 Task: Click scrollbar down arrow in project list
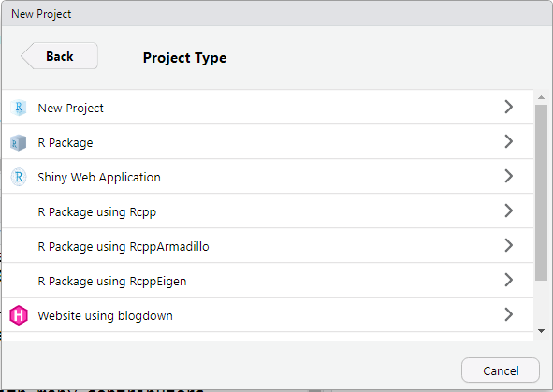(541, 331)
